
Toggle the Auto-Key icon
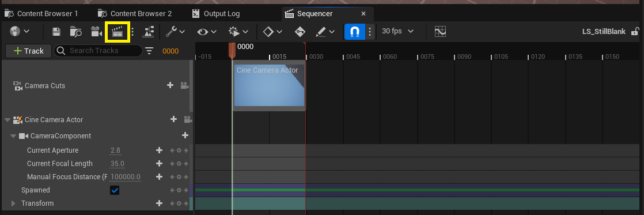pos(300,32)
